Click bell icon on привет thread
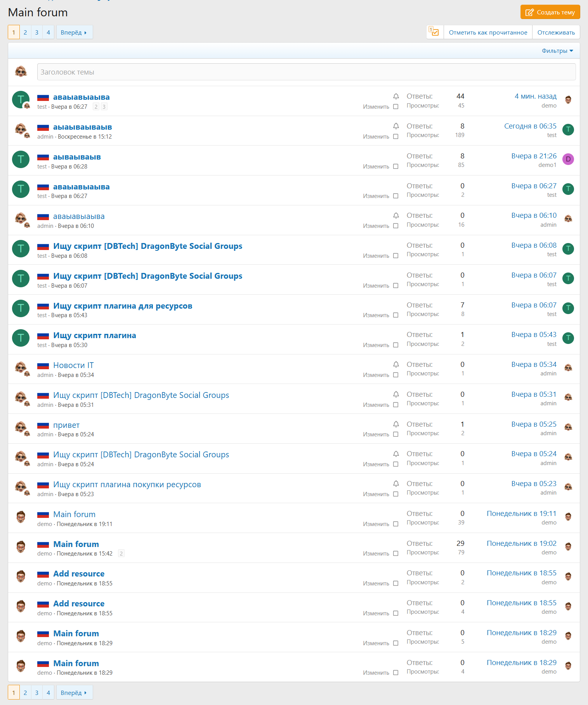The image size is (588, 705). tap(395, 424)
